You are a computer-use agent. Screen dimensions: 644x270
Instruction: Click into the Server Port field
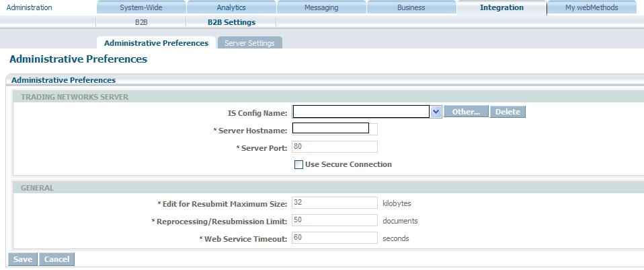tap(335, 147)
